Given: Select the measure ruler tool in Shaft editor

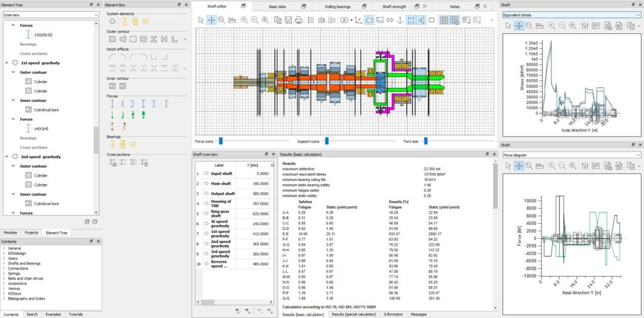Looking at the screenshot, I should pyautogui.click(x=231, y=20).
